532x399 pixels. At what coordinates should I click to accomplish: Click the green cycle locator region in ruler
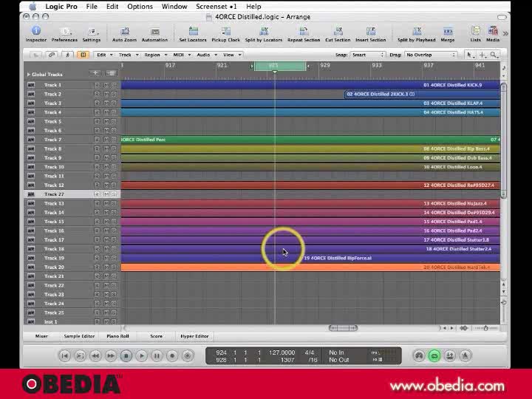coord(280,66)
